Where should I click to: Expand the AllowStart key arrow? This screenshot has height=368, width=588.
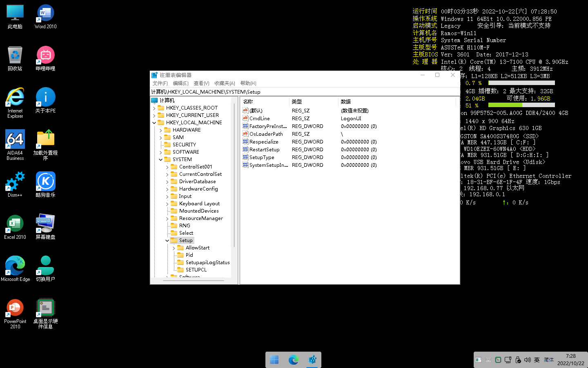[x=174, y=248]
